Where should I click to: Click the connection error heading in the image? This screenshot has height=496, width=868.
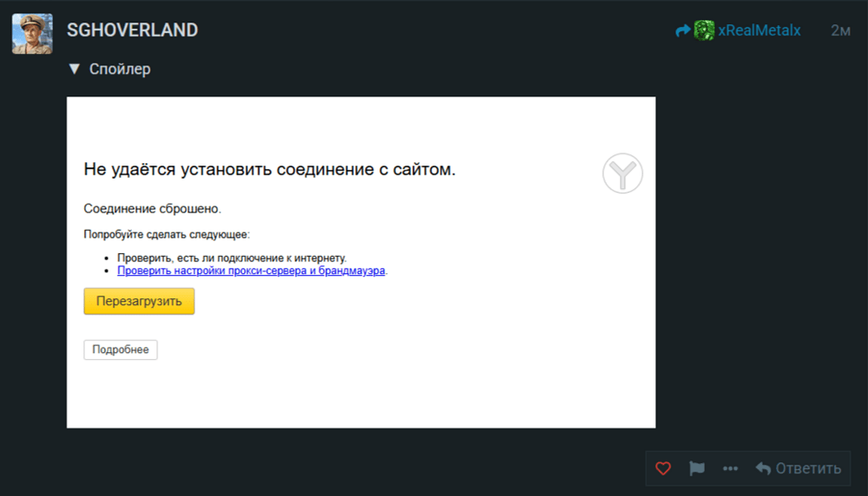tap(269, 170)
